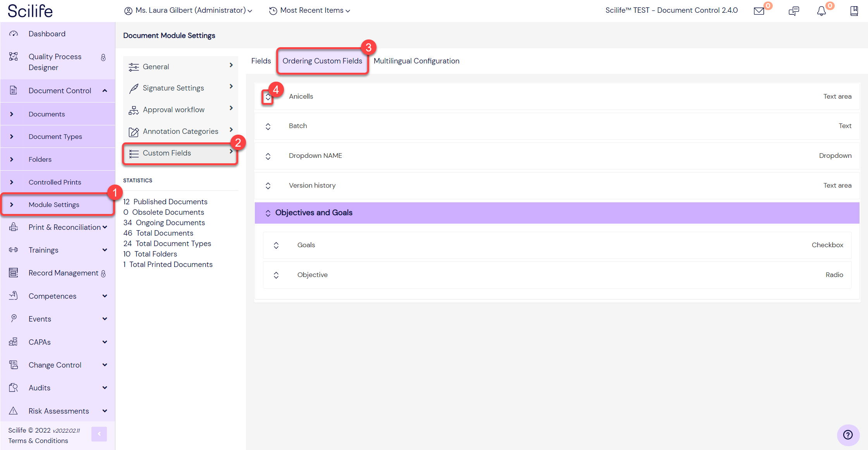Open the Multilingual Configuration tab
Image resolution: width=868 pixels, height=450 pixels.
pyautogui.click(x=416, y=61)
